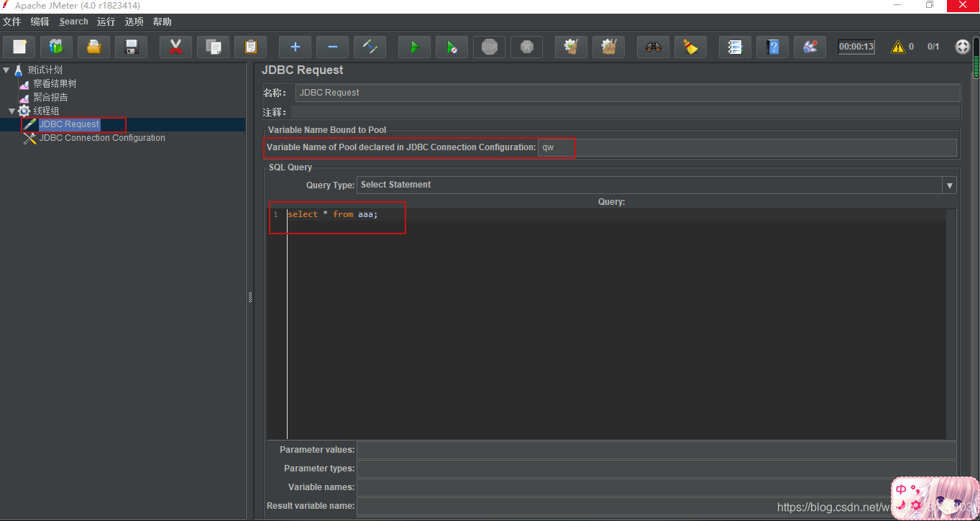Screen dimensions: 980x521
Task: Click the Shutdown test icon
Action: [526, 47]
